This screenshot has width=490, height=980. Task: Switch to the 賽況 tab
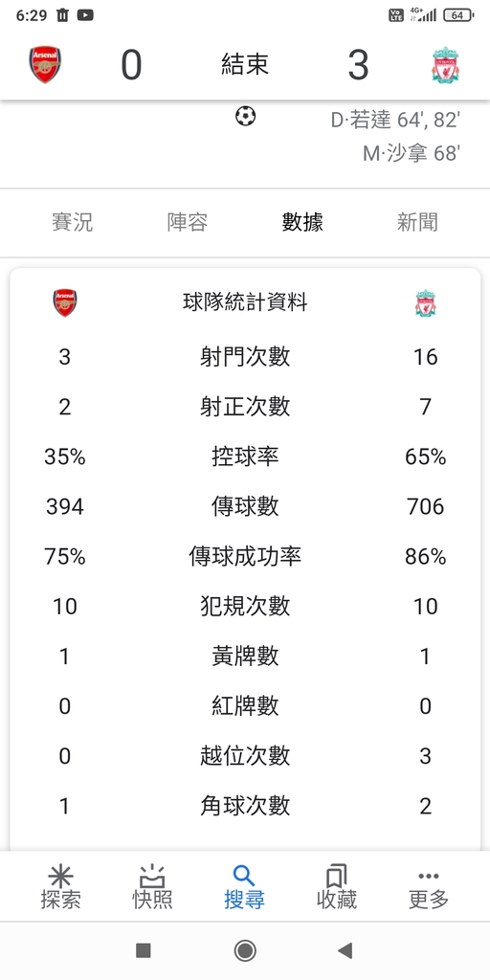pyautogui.click(x=73, y=222)
